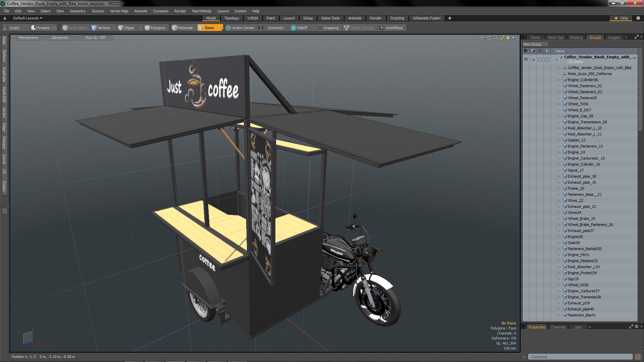Screen dimensions: 644x362
Task: Click the New Group button
Action: (x=535, y=44)
